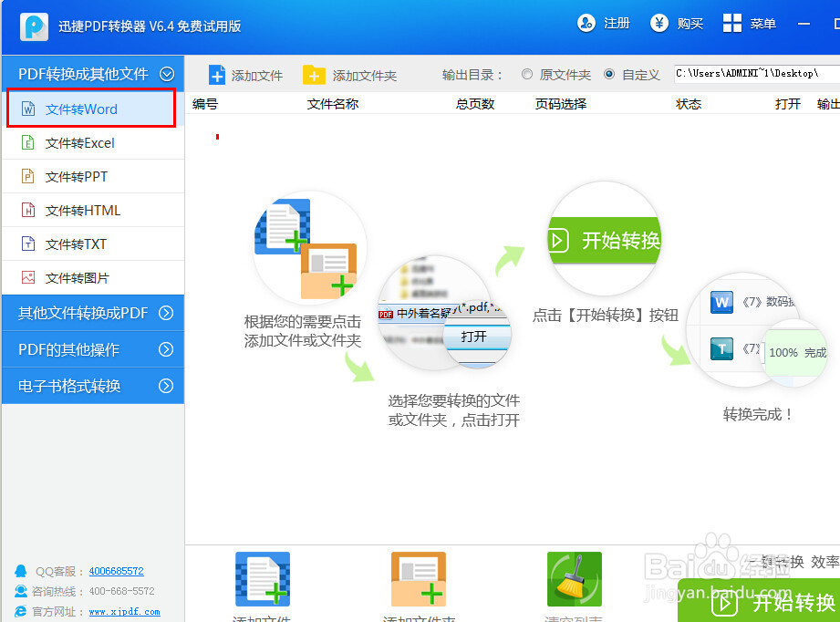Select the 文件转HTML sidebar item
Image resolution: width=840 pixels, height=622 pixels.
[x=93, y=211]
